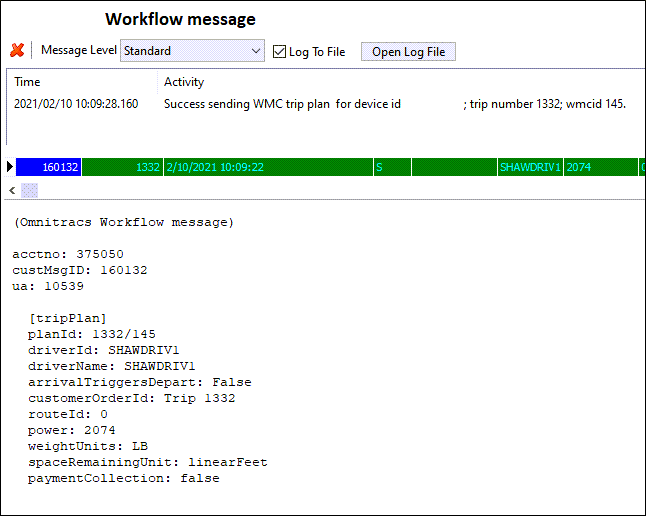Open the Message Level dropdown
Image resolution: width=646 pixels, height=516 pixels.
click(x=192, y=51)
